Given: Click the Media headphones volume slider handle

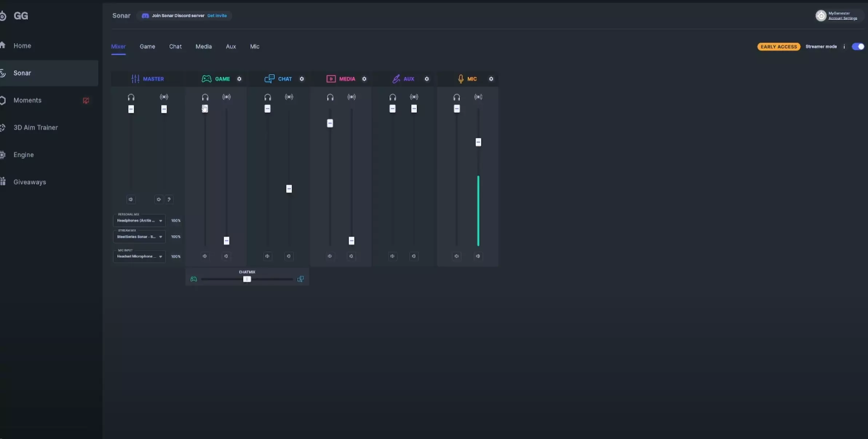Looking at the screenshot, I should click(x=330, y=123).
